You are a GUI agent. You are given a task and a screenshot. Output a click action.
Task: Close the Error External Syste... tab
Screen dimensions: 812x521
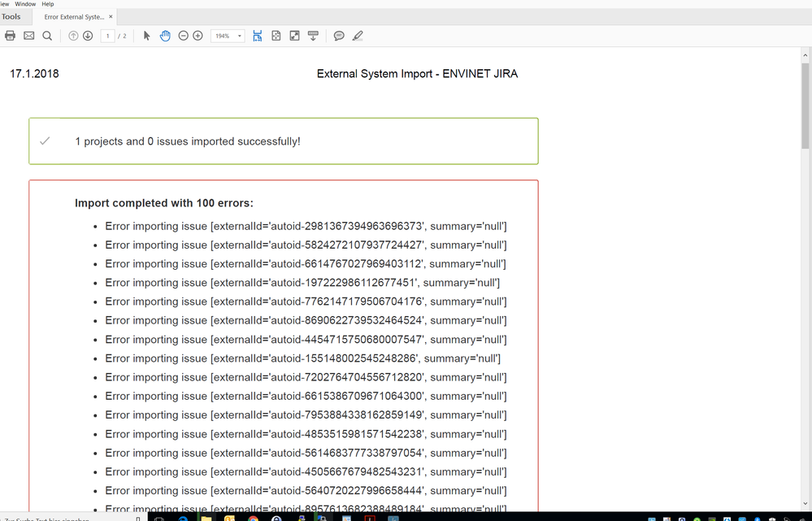(111, 16)
